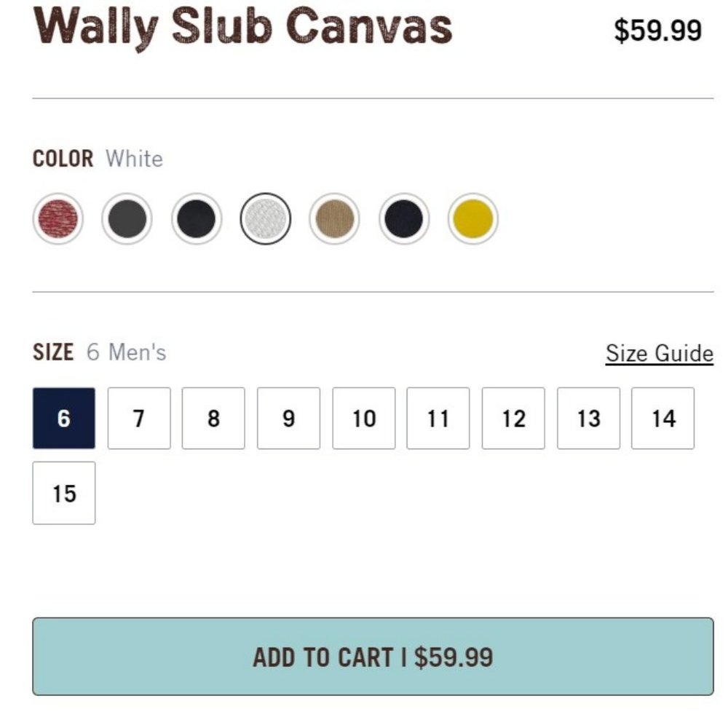Select size 11

click(438, 418)
